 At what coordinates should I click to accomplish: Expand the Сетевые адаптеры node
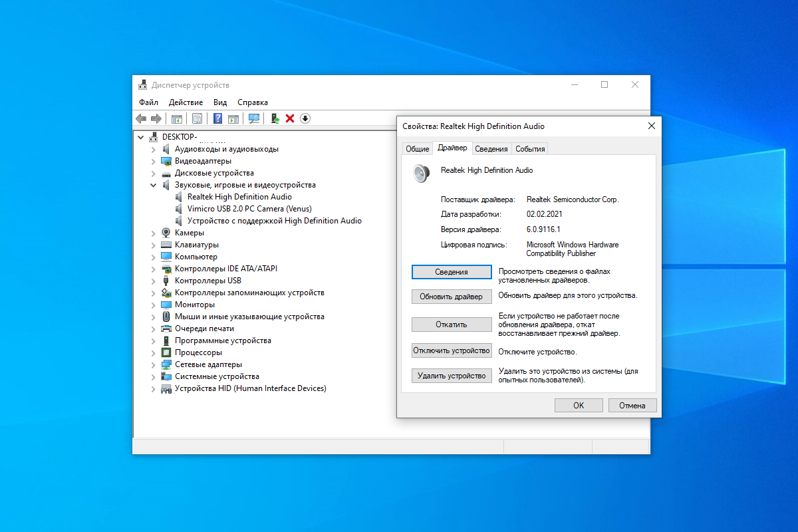[x=154, y=364]
